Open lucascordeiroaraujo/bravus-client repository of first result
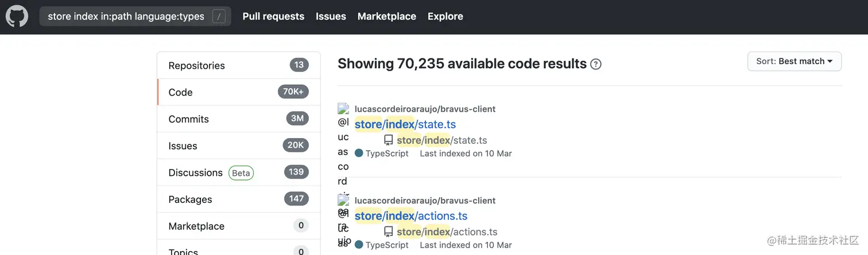The image size is (868, 255). pos(425,109)
